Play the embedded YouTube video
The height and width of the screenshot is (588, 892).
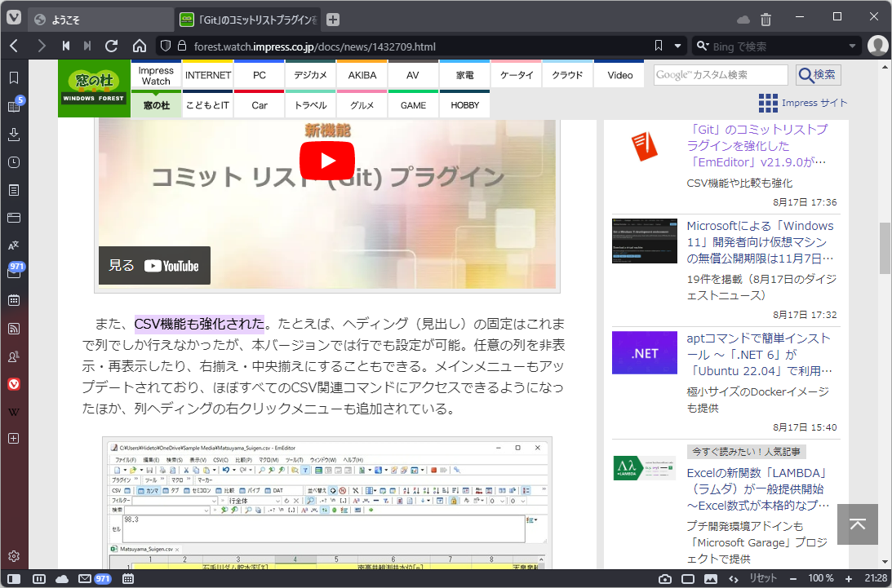(x=327, y=161)
